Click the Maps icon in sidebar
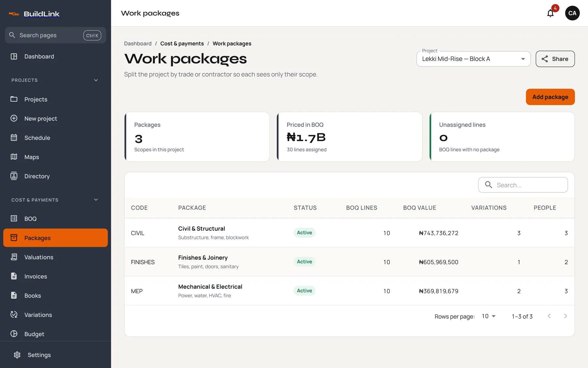The width and height of the screenshot is (588, 368). (x=14, y=157)
